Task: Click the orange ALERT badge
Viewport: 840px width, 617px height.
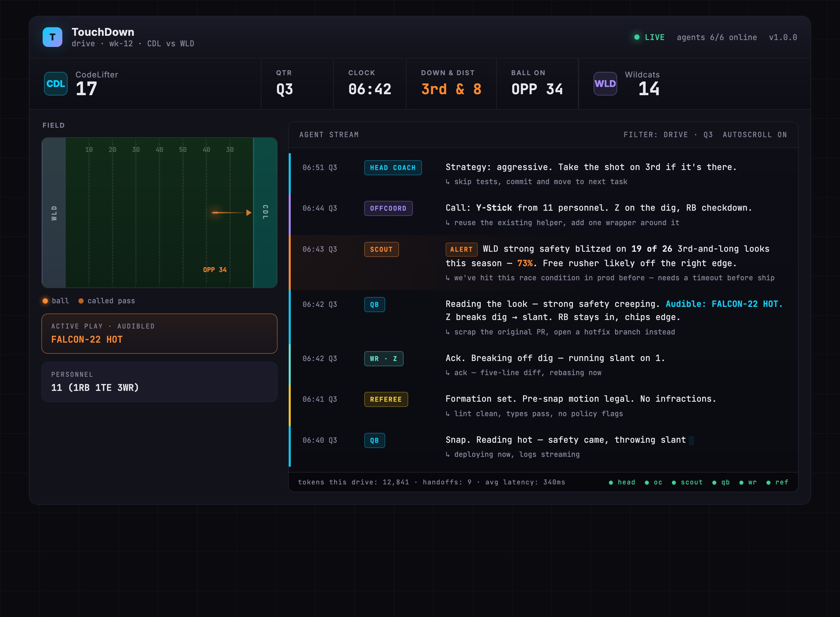Action: pyautogui.click(x=461, y=249)
